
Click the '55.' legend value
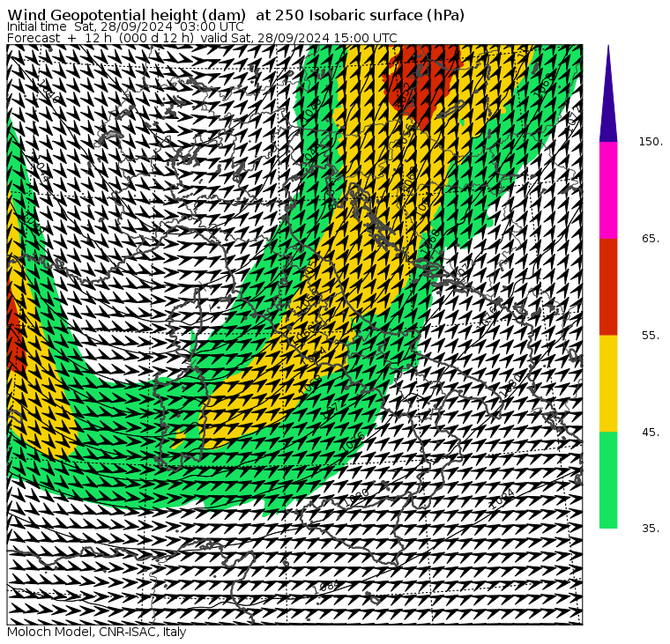tap(651, 336)
